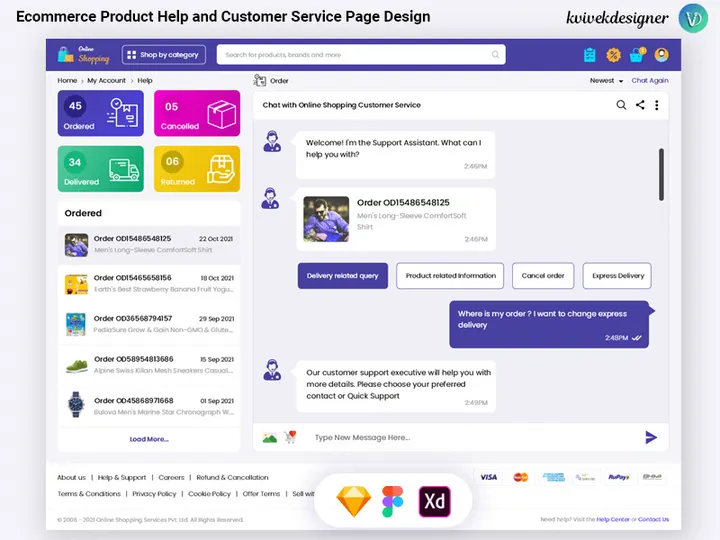Open Order OD15486548125 in the order list
Screen dimensions: 720x540
coord(149,244)
